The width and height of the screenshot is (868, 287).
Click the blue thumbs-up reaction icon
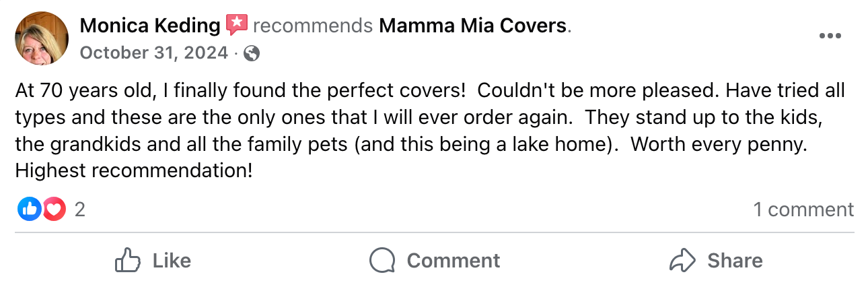29,210
